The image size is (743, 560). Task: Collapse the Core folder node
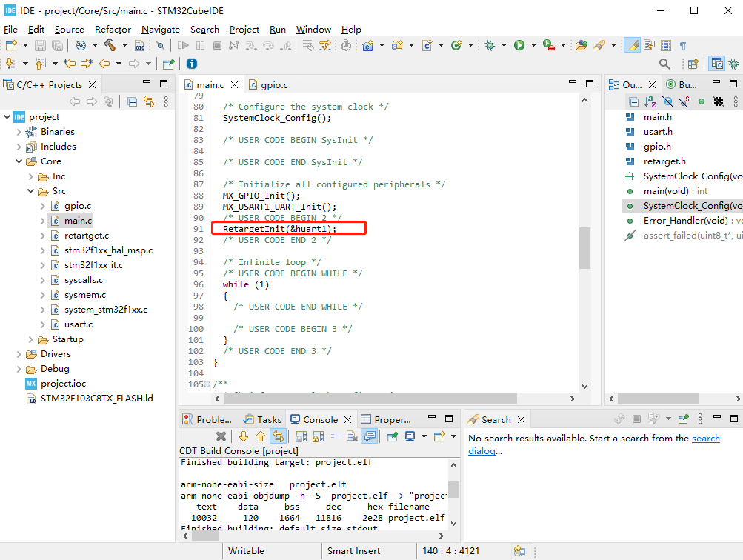19,161
